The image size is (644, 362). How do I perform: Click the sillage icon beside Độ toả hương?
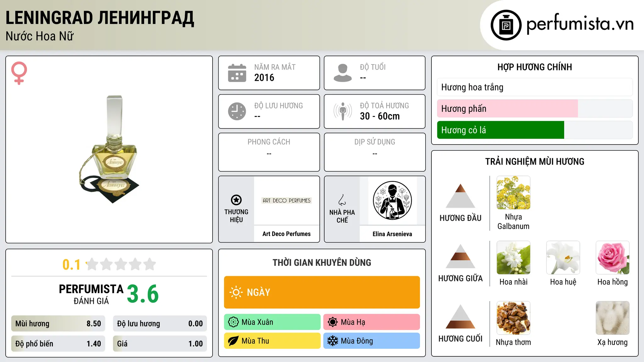pyautogui.click(x=343, y=111)
